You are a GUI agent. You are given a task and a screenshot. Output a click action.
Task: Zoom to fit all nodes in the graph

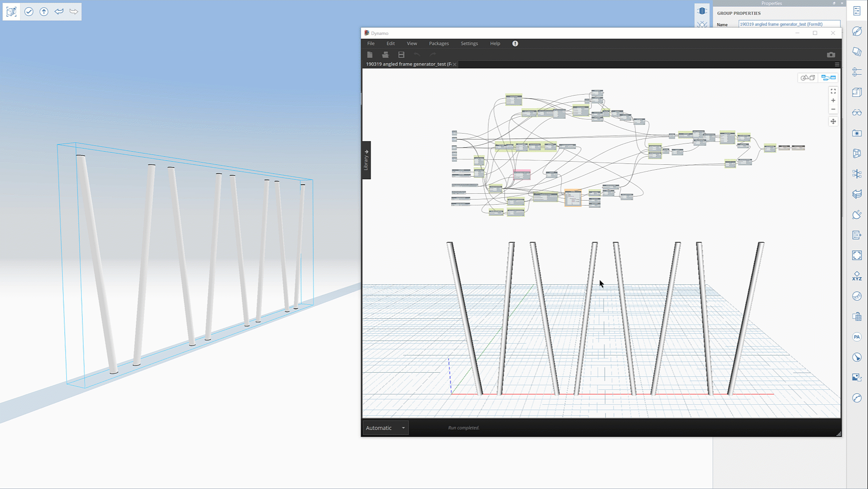point(833,91)
